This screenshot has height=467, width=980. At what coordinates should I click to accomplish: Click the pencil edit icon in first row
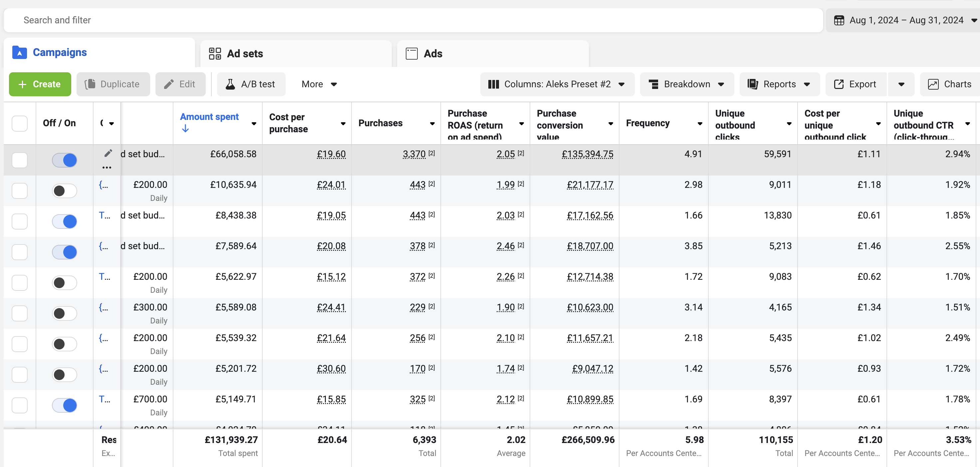pos(108,153)
